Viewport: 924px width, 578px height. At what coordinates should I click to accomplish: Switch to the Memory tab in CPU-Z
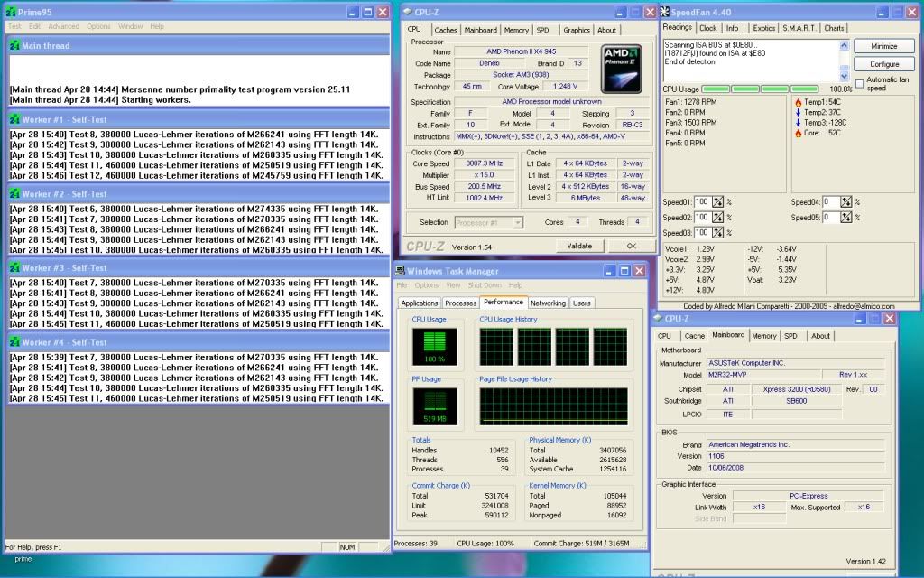click(x=516, y=30)
